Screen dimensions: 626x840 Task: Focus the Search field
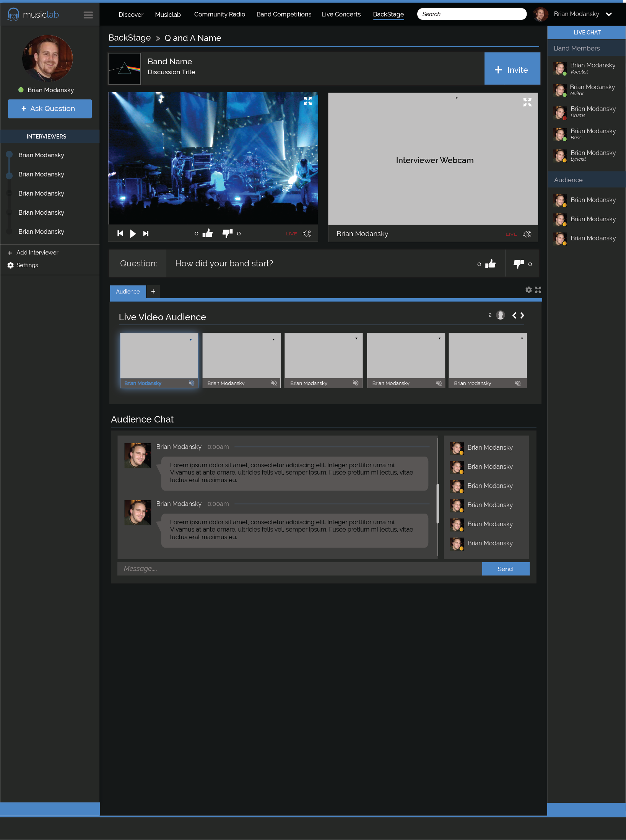tap(472, 14)
